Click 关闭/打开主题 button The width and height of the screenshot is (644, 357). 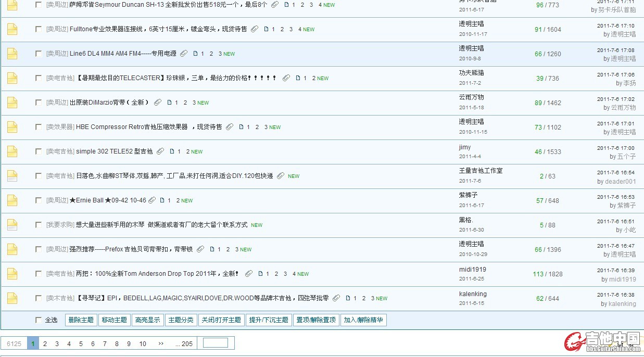click(222, 320)
